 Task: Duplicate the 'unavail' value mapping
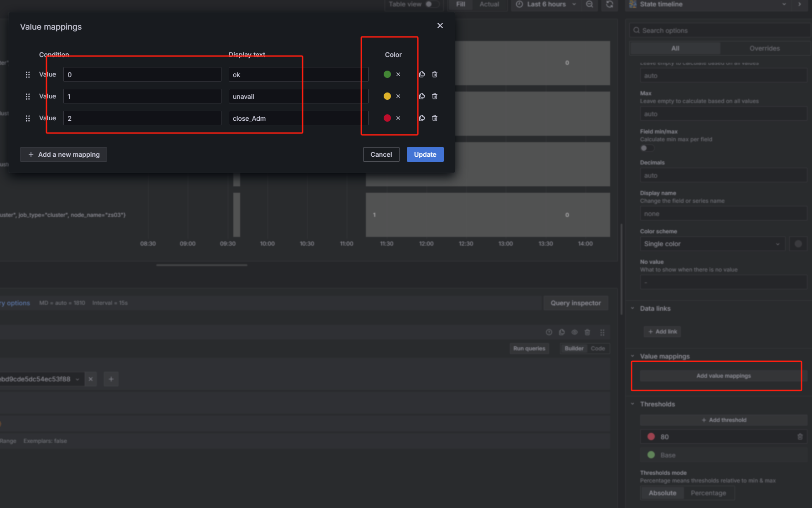click(422, 96)
